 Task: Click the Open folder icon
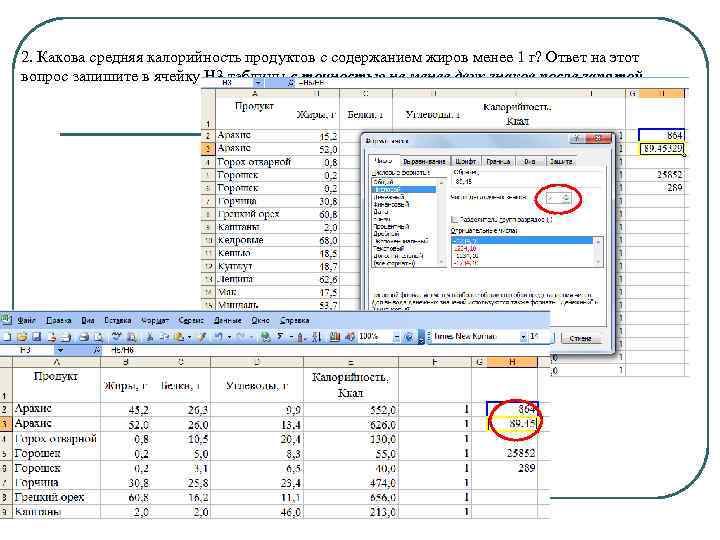click(x=22, y=337)
